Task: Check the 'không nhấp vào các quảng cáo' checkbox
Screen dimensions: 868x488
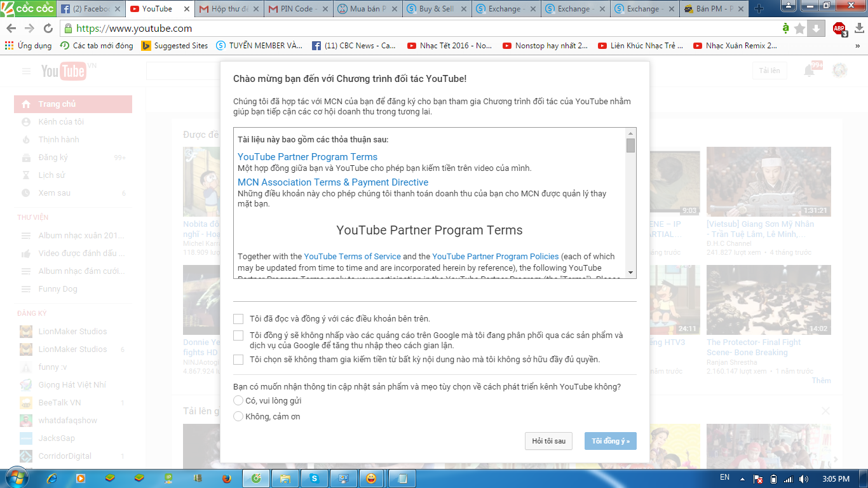Action: point(238,335)
